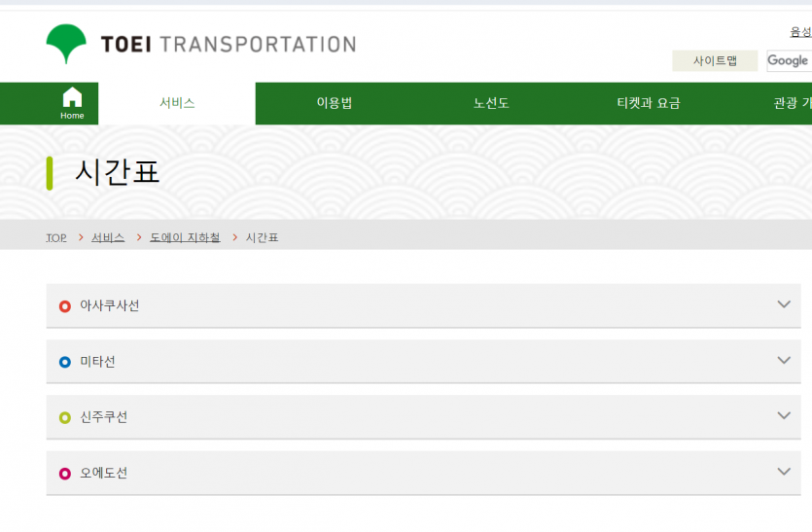The image size is (812, 532).
Task: Follow the TOP breadcrumb link
Action: pos(56,237)
